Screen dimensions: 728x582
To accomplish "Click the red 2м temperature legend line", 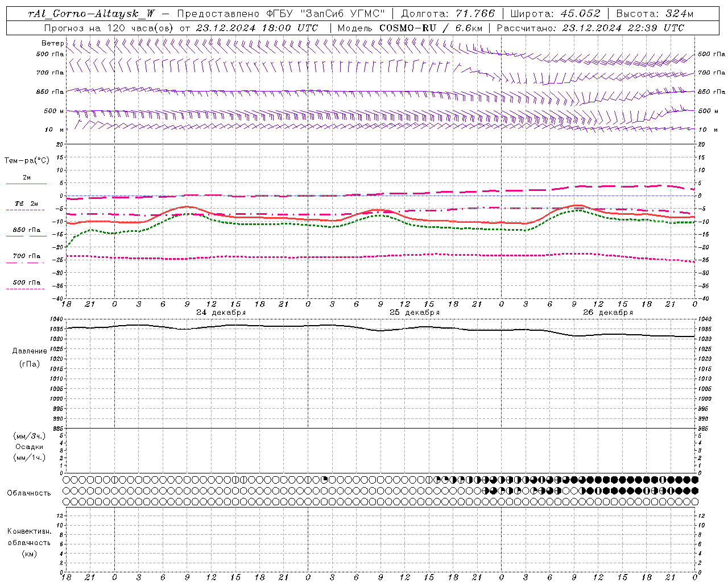I will [26, 184].
